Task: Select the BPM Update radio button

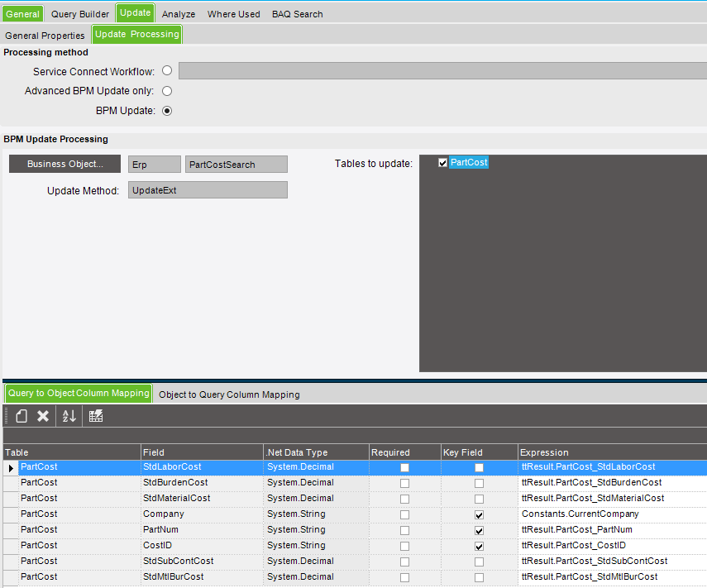Action: (167, 111)
